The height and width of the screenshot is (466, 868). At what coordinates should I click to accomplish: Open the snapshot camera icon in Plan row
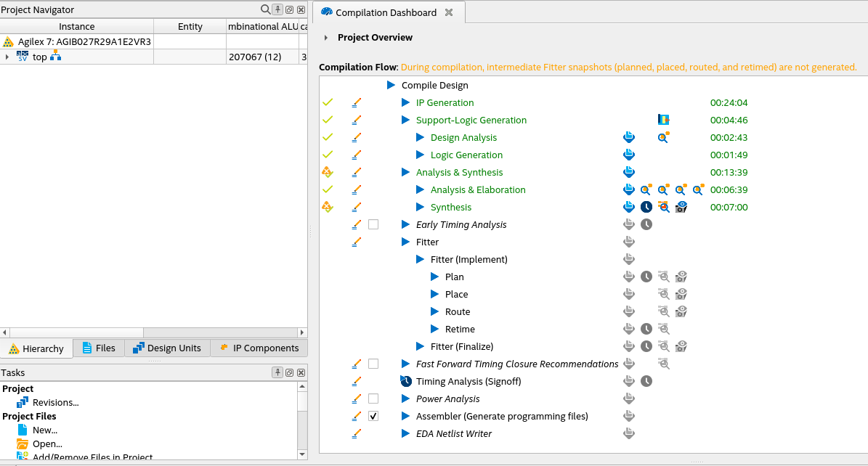coord(681,277)
